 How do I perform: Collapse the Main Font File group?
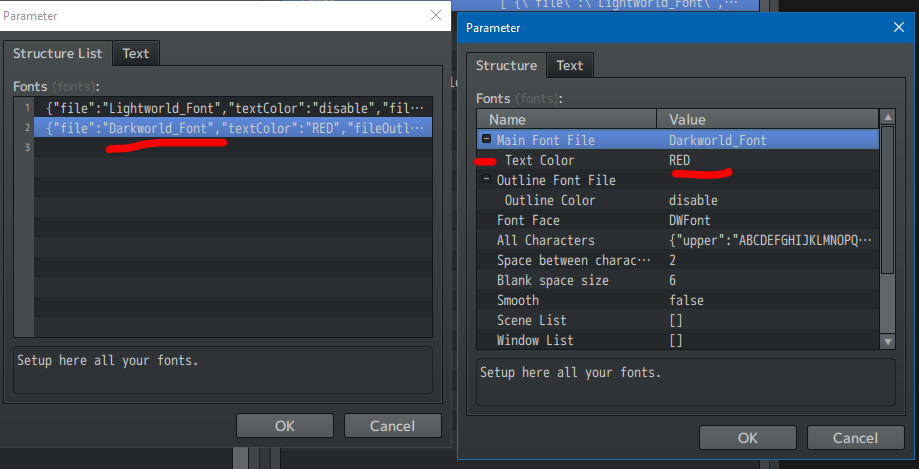(486, 140)
